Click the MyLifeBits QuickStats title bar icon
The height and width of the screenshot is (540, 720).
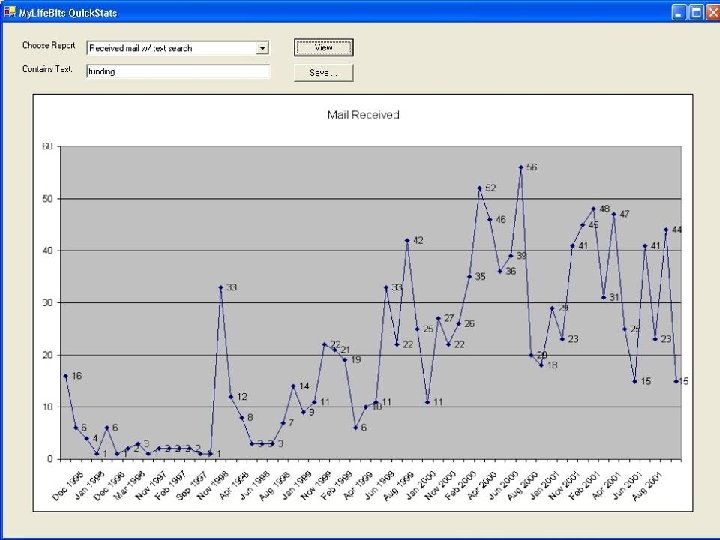pos(10,11)
